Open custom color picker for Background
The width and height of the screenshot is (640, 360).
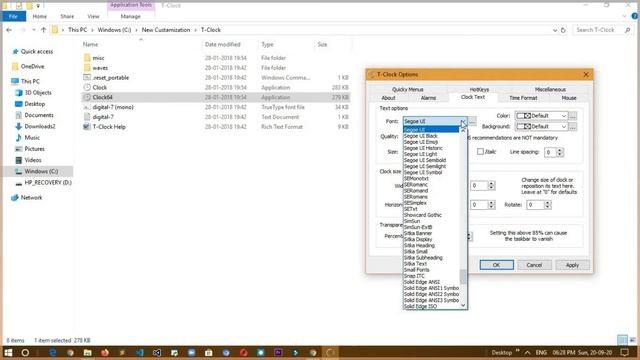[573, 127]
